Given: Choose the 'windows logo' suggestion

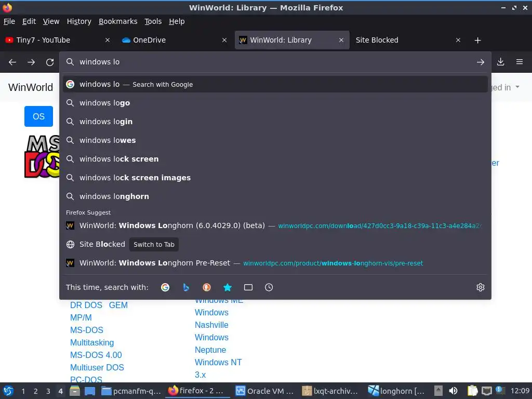Looking at the screenshot, I should click(275, 103).
